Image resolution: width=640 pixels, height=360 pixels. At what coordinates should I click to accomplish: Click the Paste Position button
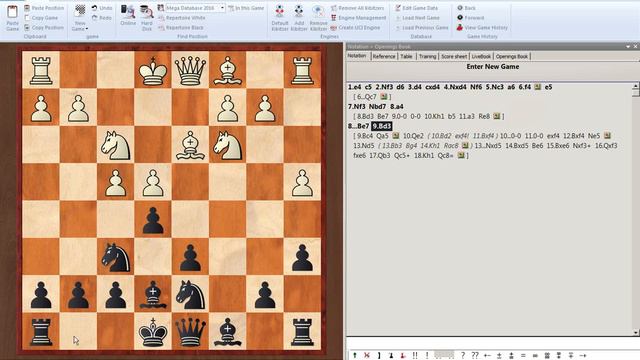(x=44, y=8)
